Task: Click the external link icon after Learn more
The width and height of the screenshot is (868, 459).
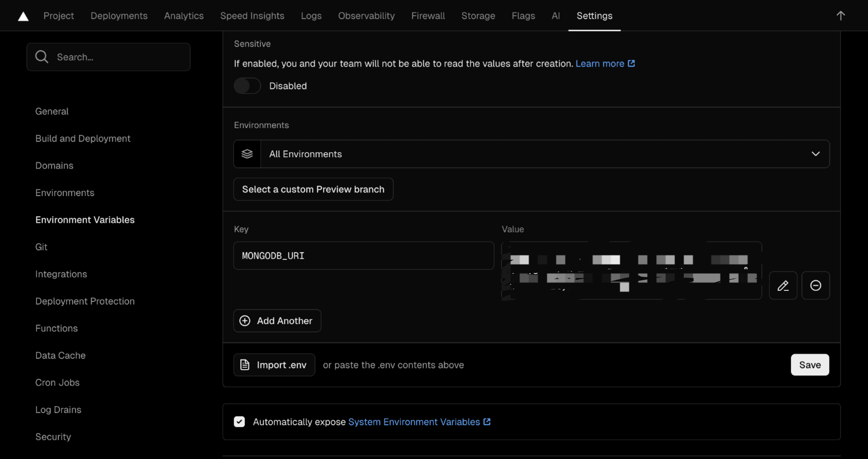Action: (x=631, y=63)
